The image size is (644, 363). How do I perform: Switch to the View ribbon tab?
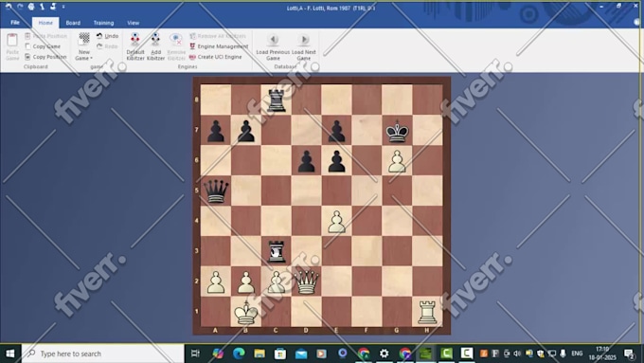pos(134,23)
